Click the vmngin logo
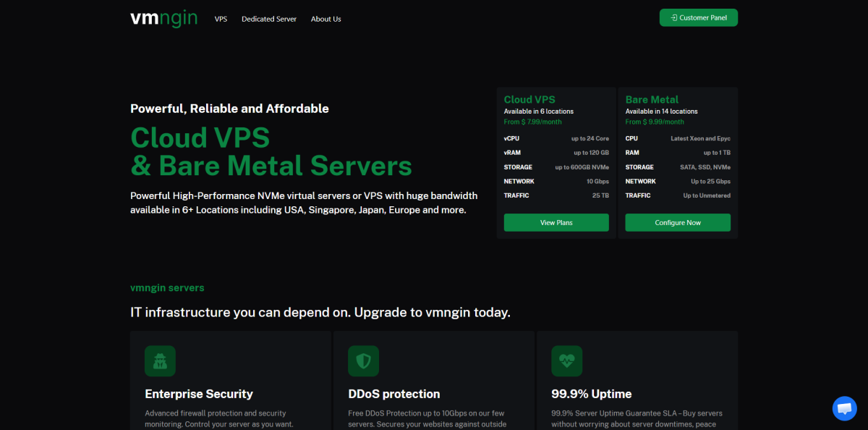This screenshot has width=868, height=430. tap(163, 18)
